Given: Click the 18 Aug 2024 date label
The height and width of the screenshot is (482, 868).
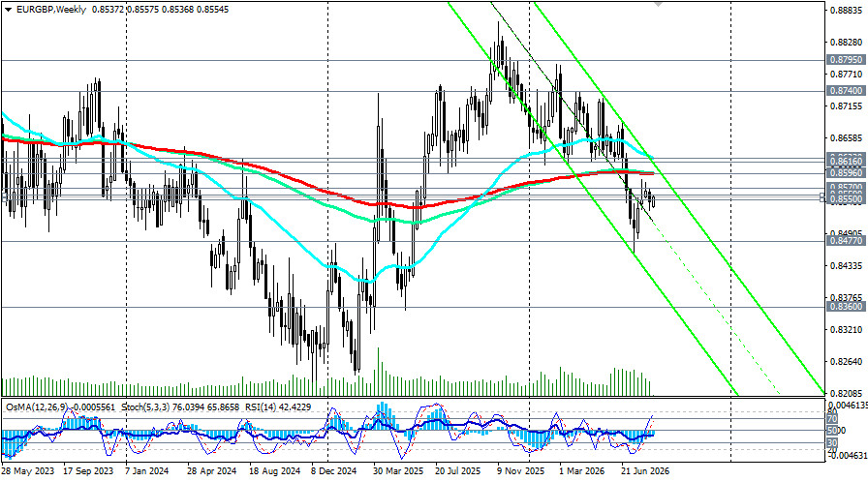Looking at the screenshot, I should [x=274, y=471].
